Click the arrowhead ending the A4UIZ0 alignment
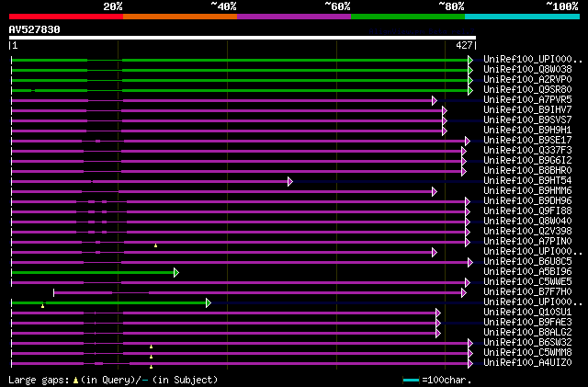588x387 pixels. (x=470, y=363)
